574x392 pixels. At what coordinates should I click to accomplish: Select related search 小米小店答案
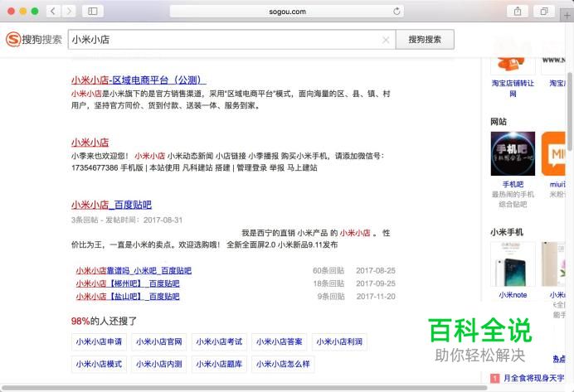[x=279, y=342]
